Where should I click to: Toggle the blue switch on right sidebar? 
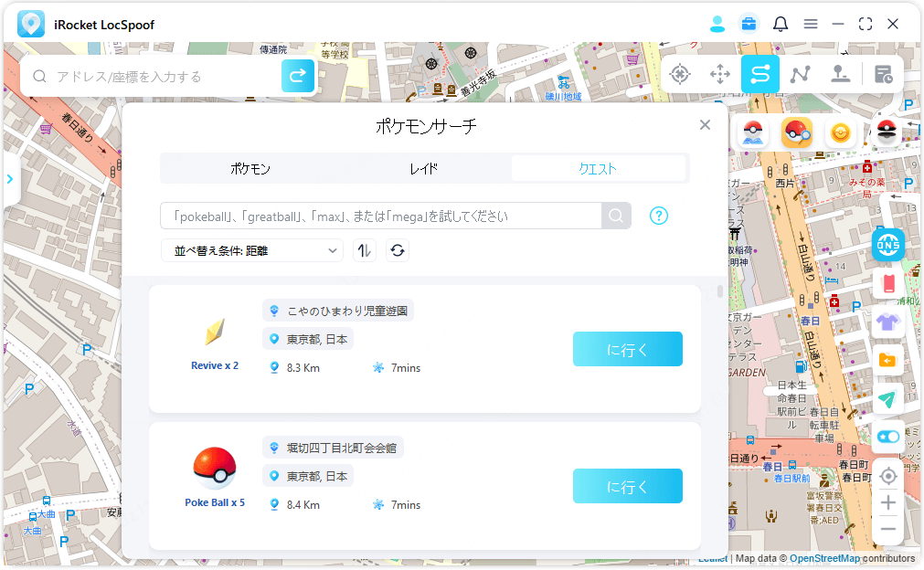pyautogui.click(x=888, y=437)
